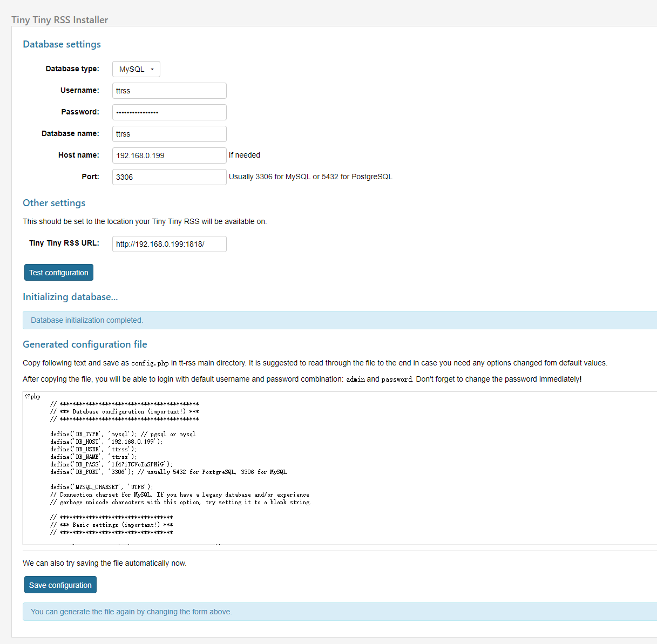Click the define DB_USER line in config
The image size is (657, 644).
(x=94, y=449)
